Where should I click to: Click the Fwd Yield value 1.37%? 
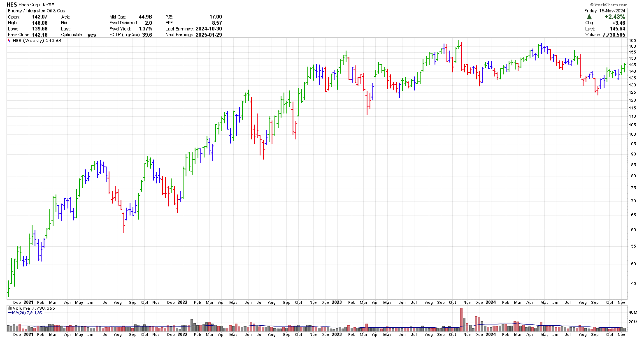(x=145, y=29)
